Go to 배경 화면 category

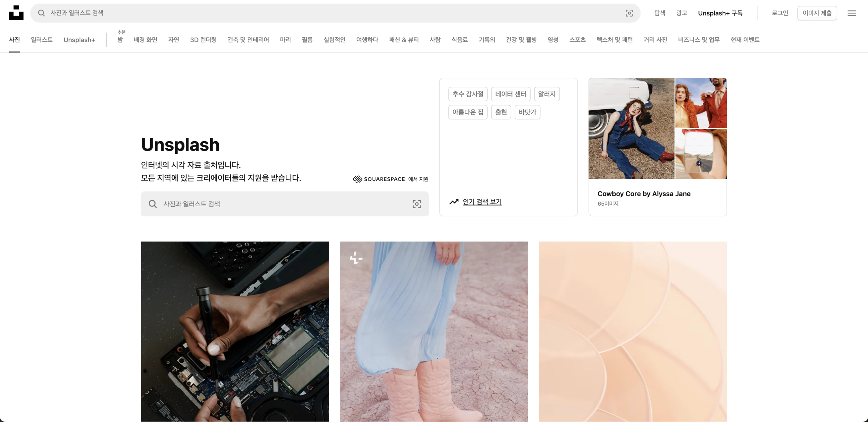(145, 40)
